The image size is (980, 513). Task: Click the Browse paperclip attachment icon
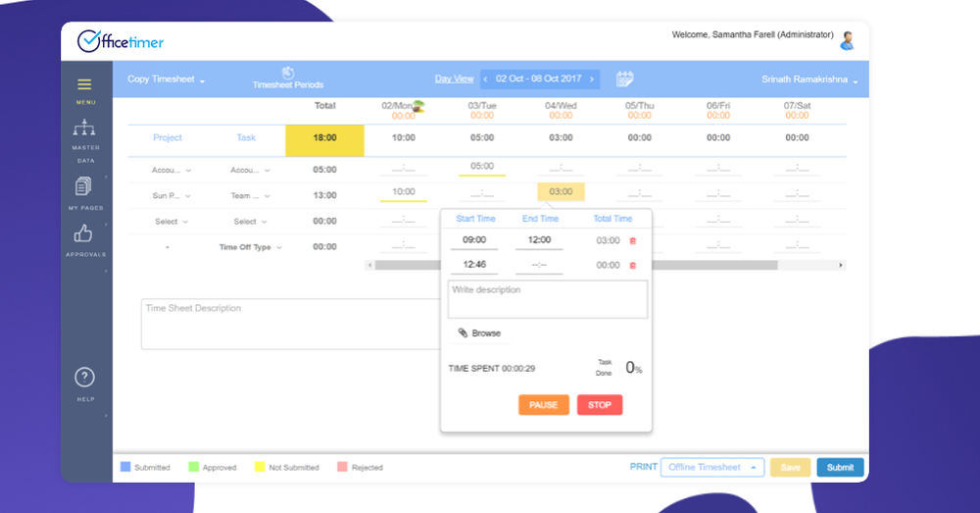[463, 333]
